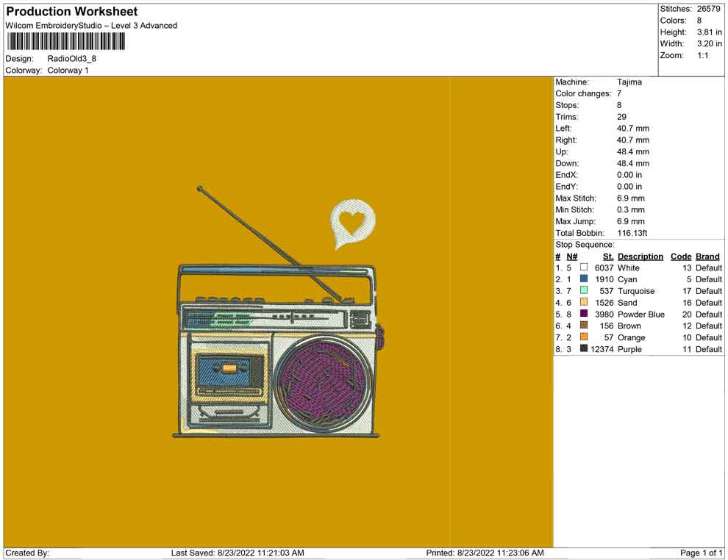Click the Trims value '29'
This screenshot has width=728, height=560.
(621, 116)
